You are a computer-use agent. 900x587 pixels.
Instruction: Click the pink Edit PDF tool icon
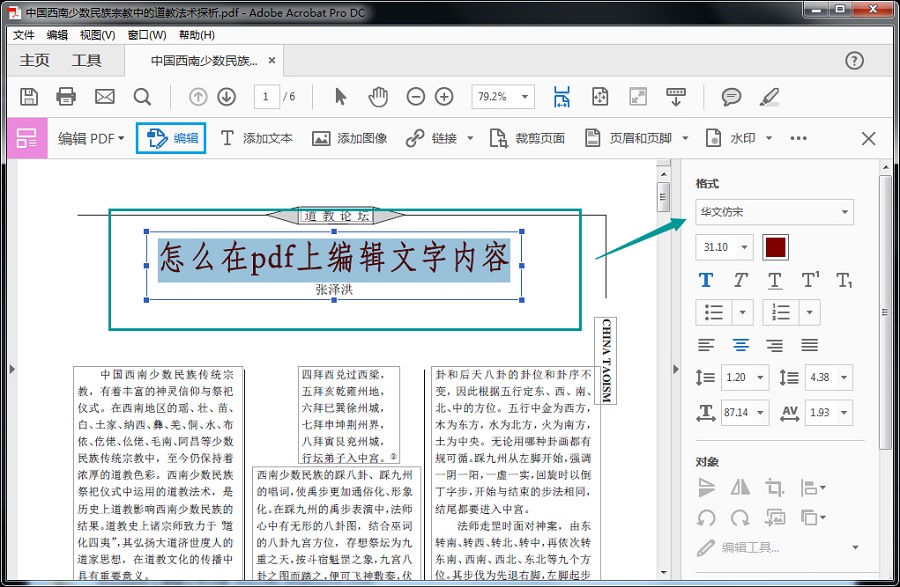point(26,138)
